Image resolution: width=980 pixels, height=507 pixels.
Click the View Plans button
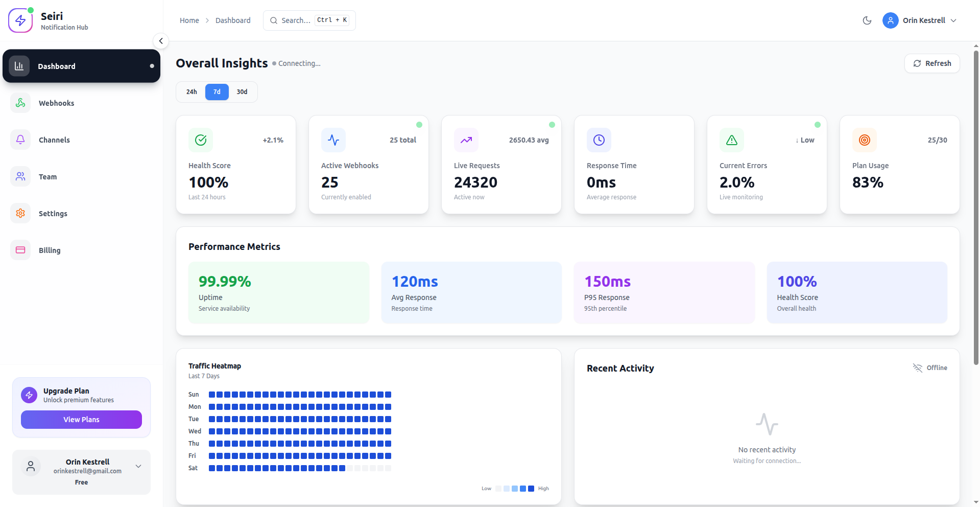tap(81, 419)
